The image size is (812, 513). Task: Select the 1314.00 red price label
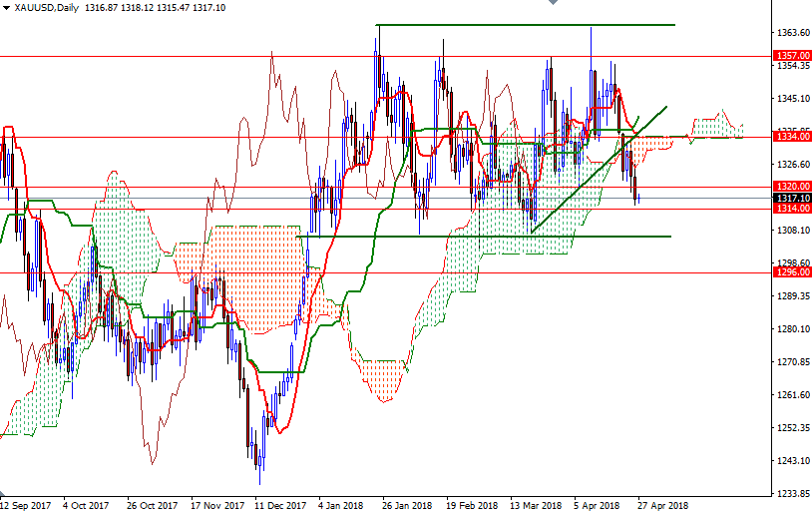(792, 209)
